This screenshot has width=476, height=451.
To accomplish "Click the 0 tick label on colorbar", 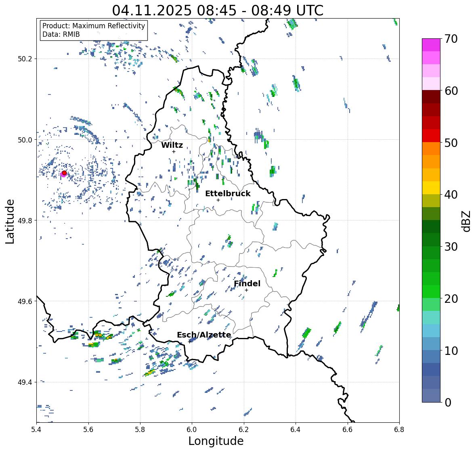I will (448, 403).
